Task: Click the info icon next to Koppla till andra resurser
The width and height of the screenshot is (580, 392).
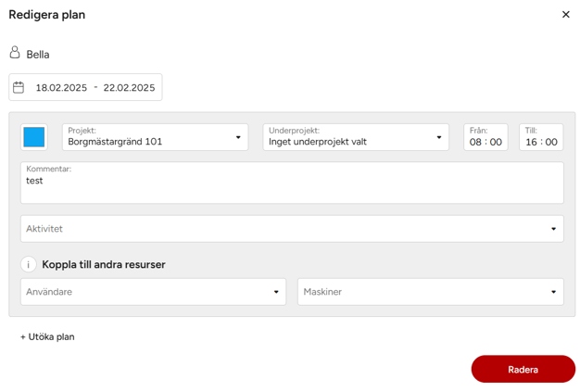Action: 28,264
